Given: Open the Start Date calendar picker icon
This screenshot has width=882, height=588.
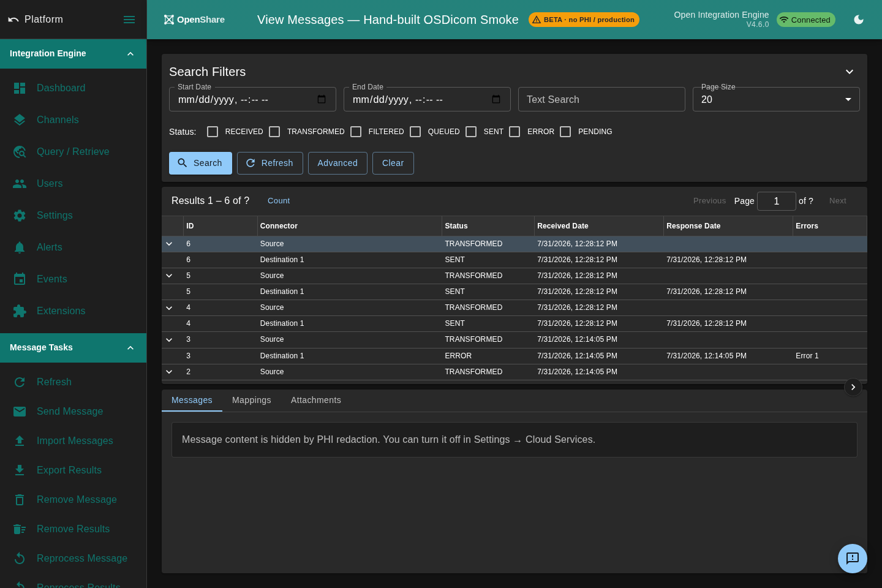Looking at the screenshot, I should coord(322,99).
